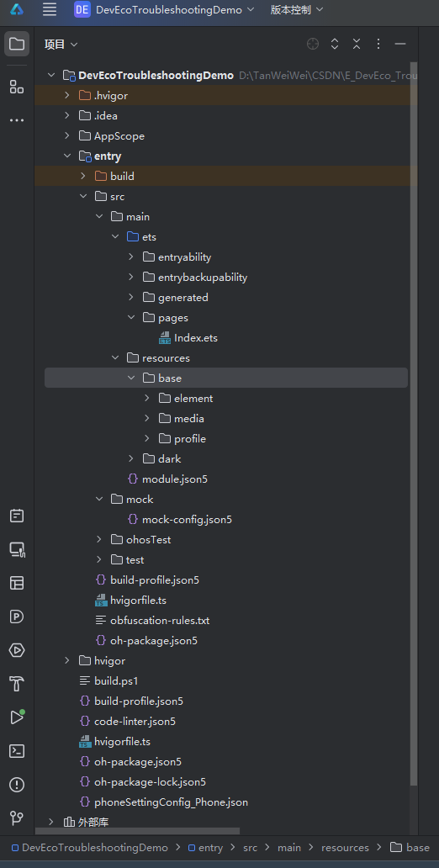Select entry's hvigorfile.ts file
This screenshot has width=439, height=868.
(x=130, y=601)
